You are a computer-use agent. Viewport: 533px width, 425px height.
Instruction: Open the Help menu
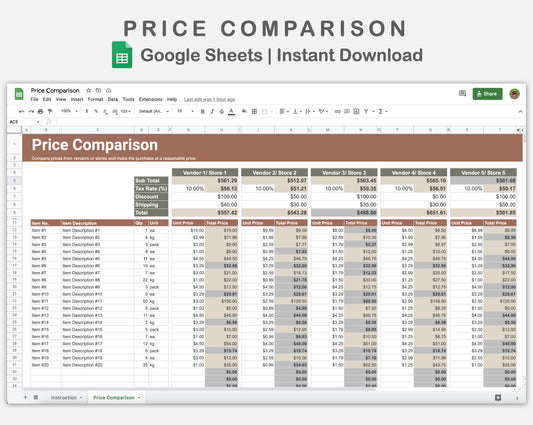click(172, 99)
